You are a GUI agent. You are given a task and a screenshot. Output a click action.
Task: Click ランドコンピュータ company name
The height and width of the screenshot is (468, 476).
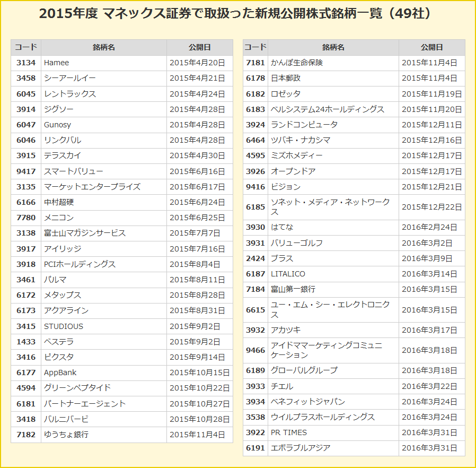point(304,125)
